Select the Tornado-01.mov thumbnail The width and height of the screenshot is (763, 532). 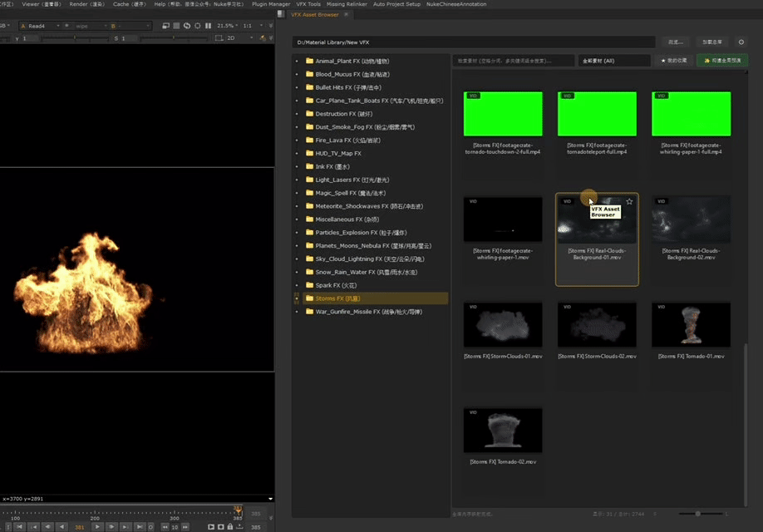(691, 324)
